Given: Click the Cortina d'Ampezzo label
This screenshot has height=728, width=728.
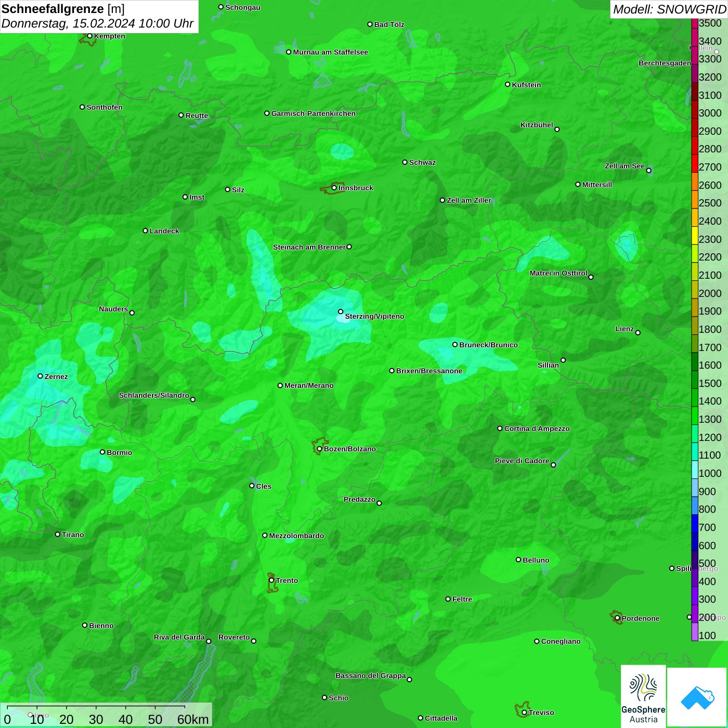Looking at the screenshot, I should coord(537,428).
